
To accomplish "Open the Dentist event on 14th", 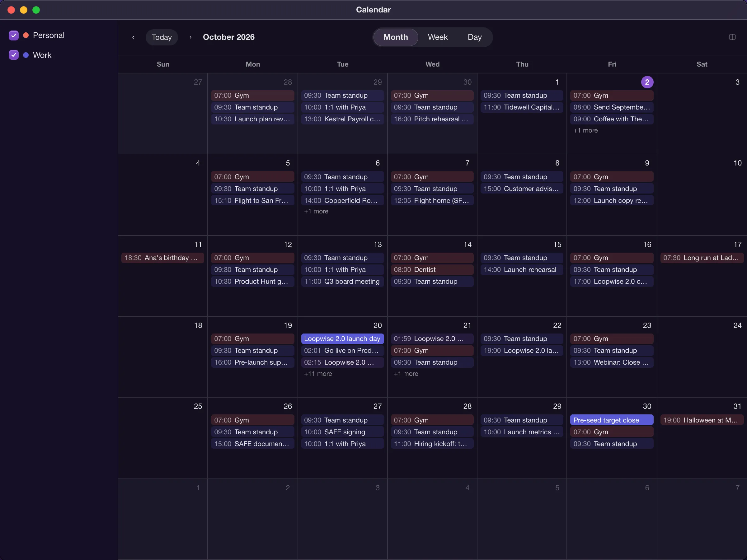I will [432, 270].
